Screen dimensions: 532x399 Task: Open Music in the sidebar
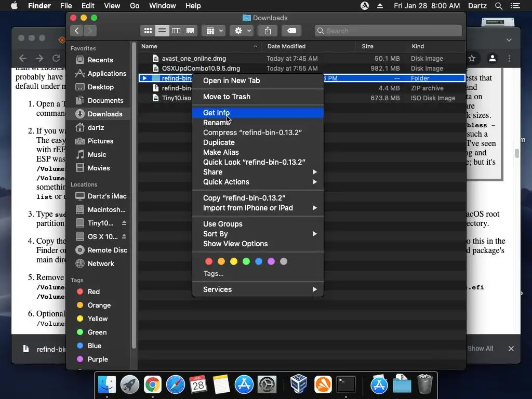[x=98, y=155]
